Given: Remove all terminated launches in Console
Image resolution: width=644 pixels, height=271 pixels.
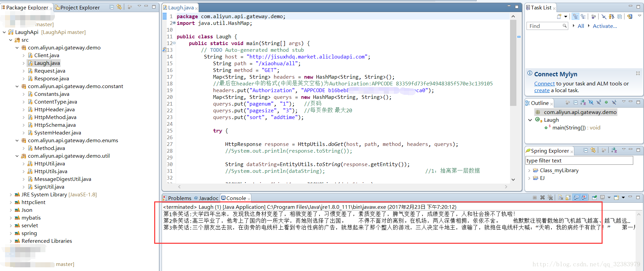Looking at the screenshot, I should coord(550,197).
